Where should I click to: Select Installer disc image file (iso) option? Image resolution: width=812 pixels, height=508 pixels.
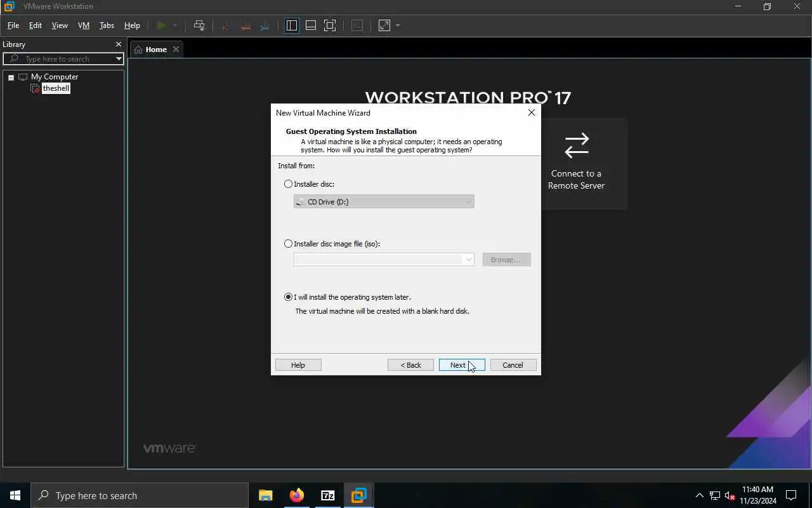(x=289, y=244)
